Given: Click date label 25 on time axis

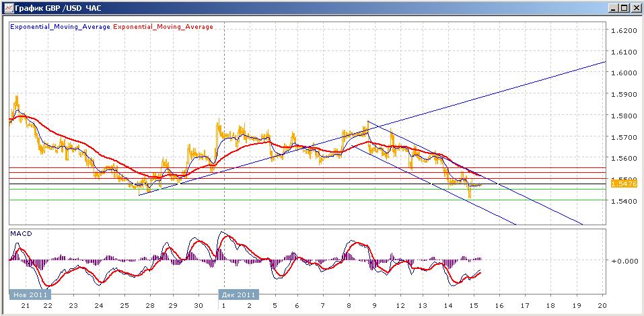Looking at the screenshot, I should point(125,306).
